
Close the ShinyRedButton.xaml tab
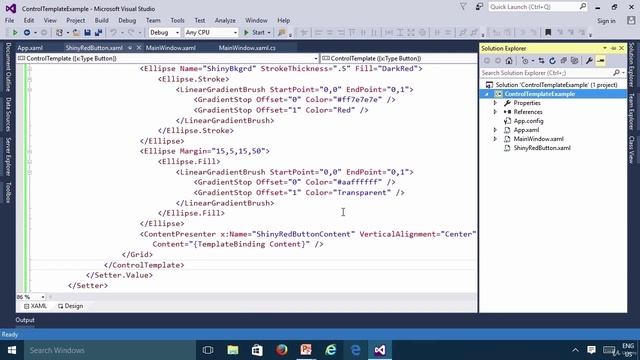tap(139, 48)
